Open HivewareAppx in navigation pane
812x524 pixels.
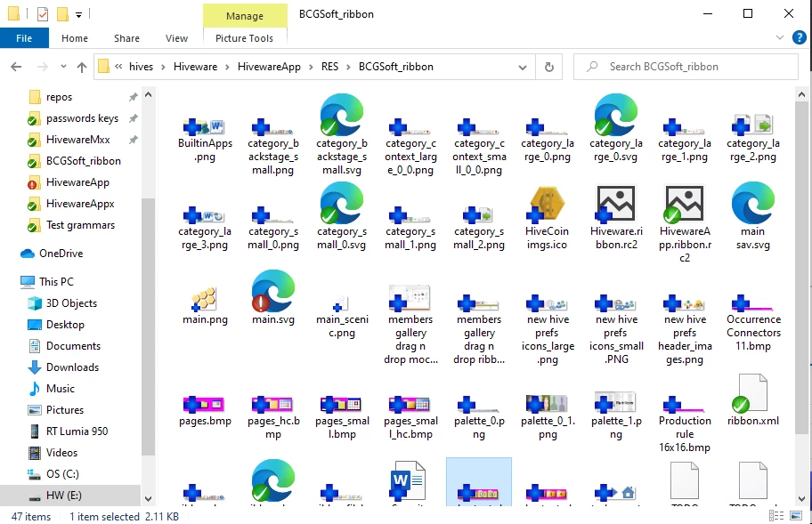click(80, 204)
